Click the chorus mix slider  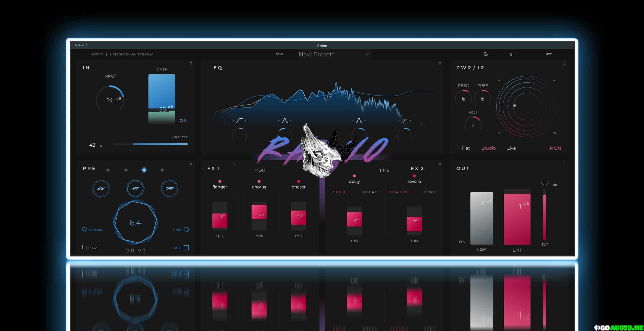click(x=259, y=216)
